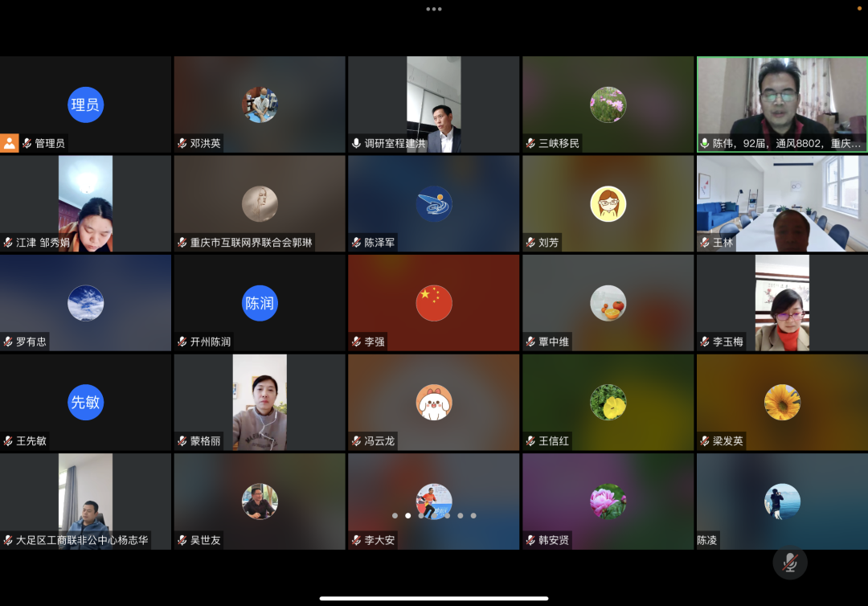The width and height of the screenshot is (868, 606).
Task: Click the muted mic icon beside 王先敏
Action: click(x=8, y=441)
